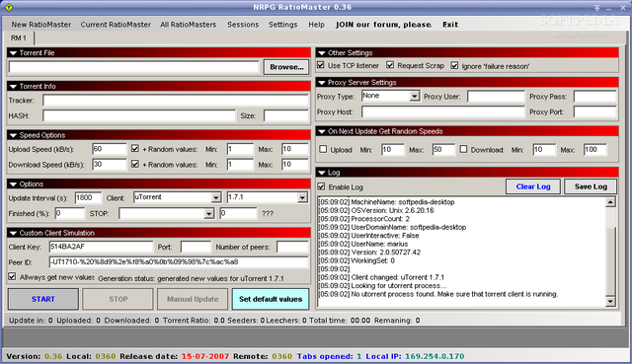Image resolution: width=632 pixels, height=364 pixels.
Task: Open the STOP condition dropdown
Action: (208, 214)
